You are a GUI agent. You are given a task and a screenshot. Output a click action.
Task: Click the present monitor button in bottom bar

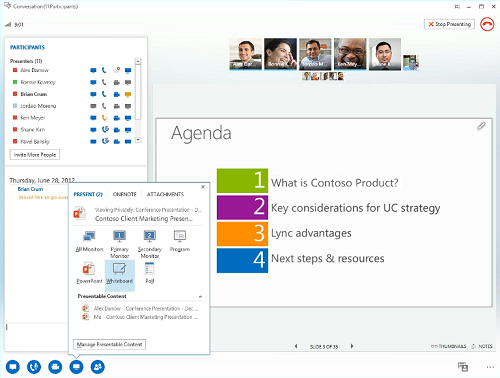point(76,367)
